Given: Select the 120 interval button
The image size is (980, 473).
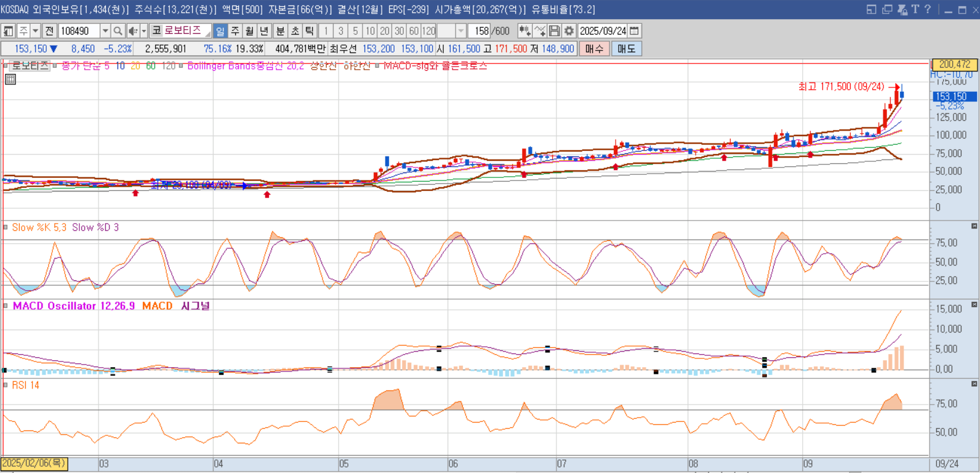Looking at the screenshot, I should coord(428,31).
